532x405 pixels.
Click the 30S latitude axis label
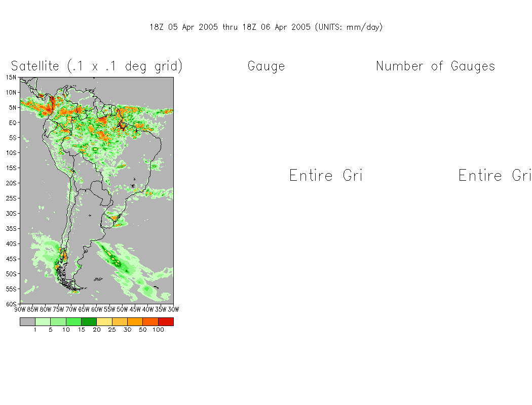(11, 214)
